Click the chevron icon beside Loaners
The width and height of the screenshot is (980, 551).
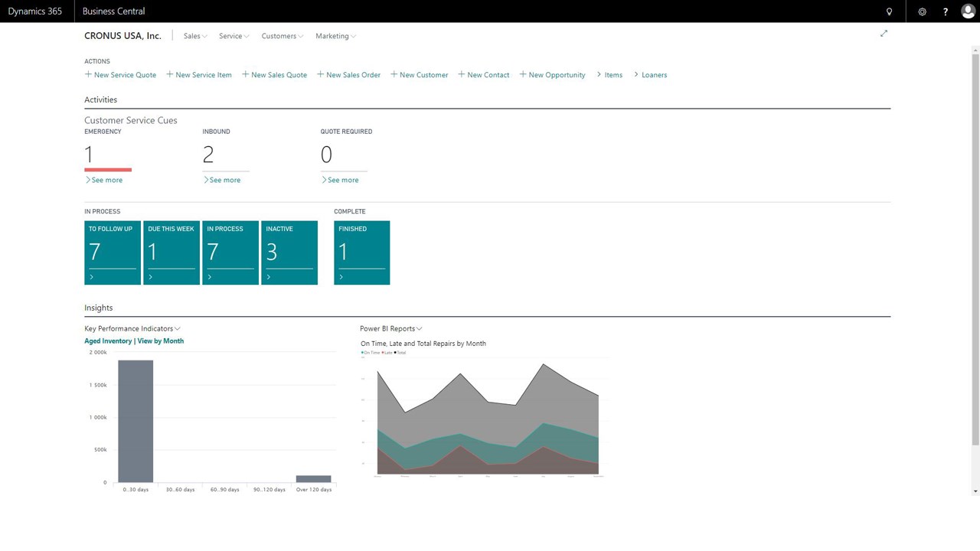pyautogui.click(x=636, y=74)
